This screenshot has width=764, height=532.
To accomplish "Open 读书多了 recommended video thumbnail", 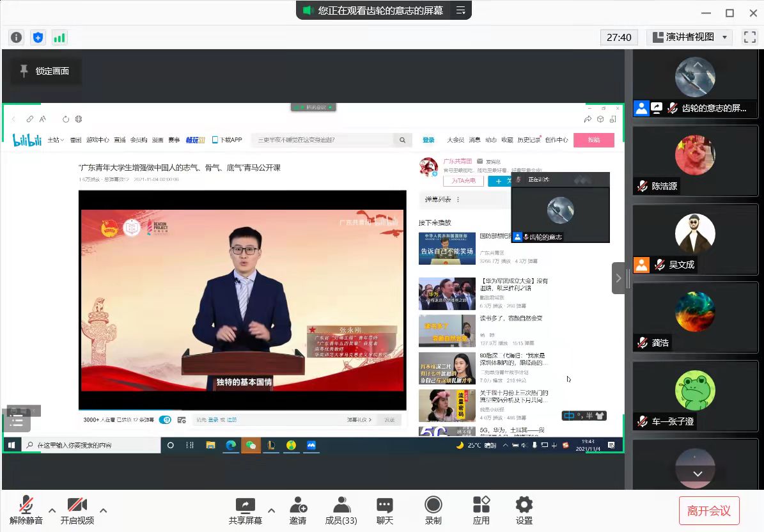I will pyautogui.click(x=447, y=331).
